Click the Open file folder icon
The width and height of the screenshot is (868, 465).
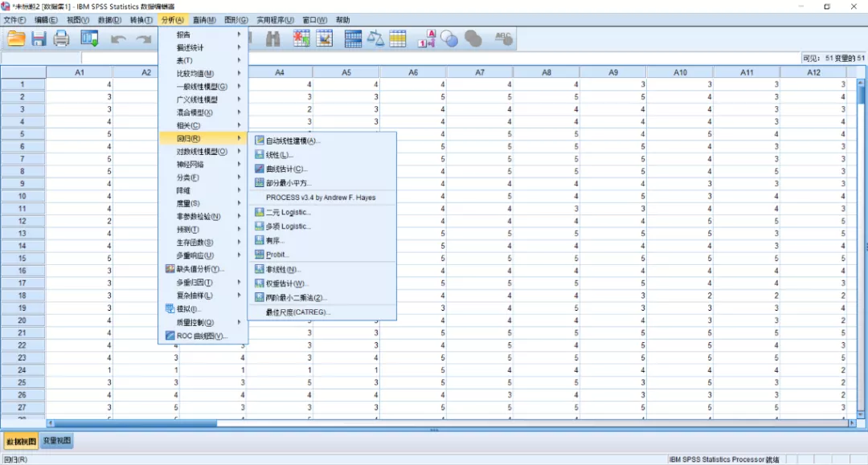16,39
